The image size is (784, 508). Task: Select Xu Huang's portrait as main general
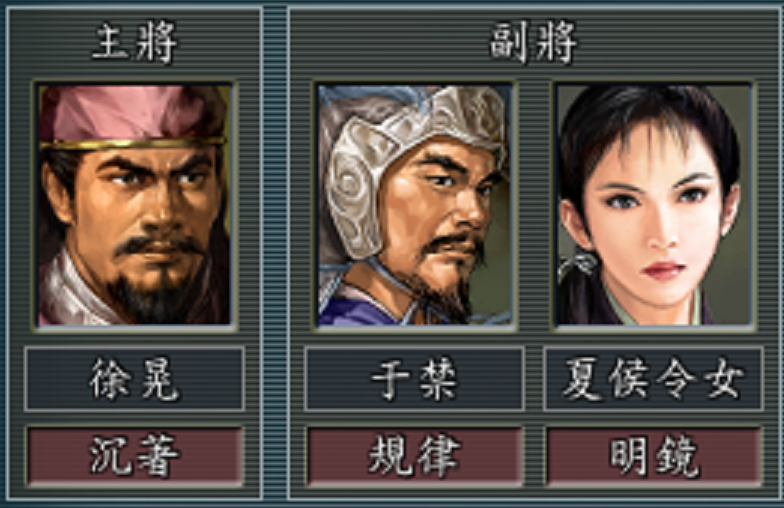[x=134, y=205]
